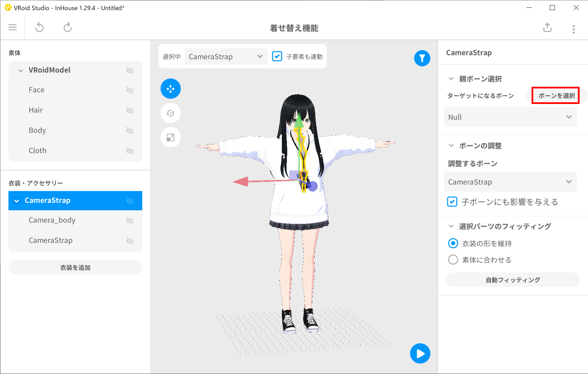588x374 pixels.
Task: Toggle the 子要素も連動 checkbox
Action: click(x=277, y=56)
